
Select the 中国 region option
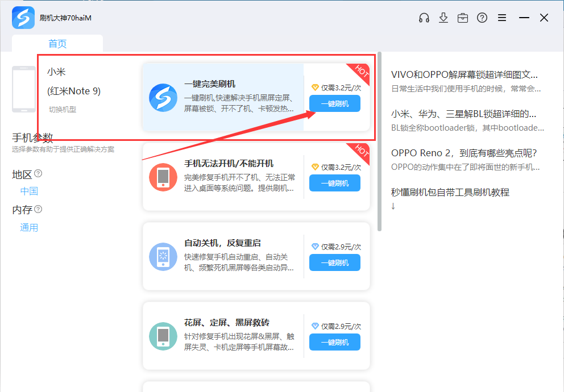(29, 191)
